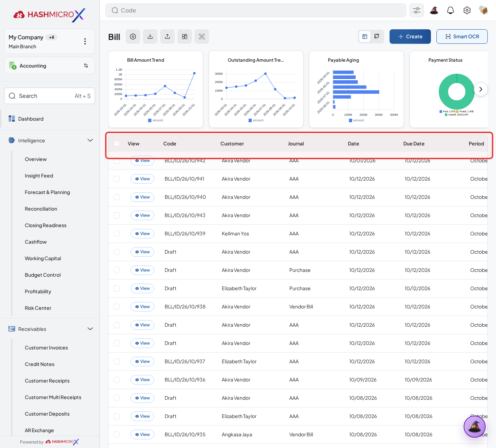Click the Create button
This screenshot has height=448, width=496.
point(410,37)
